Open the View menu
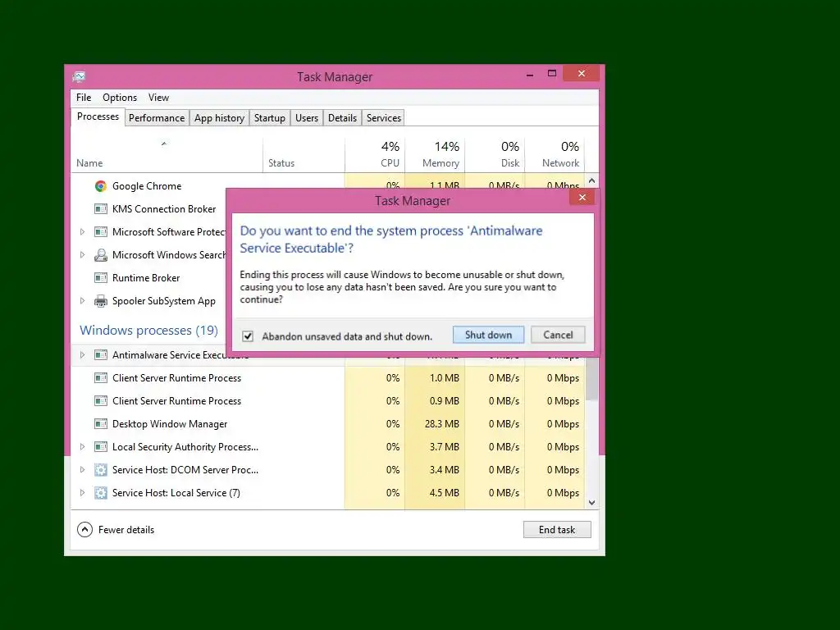Screen dimensions: 840x630 pyautogui.click(x=158, y=98)
